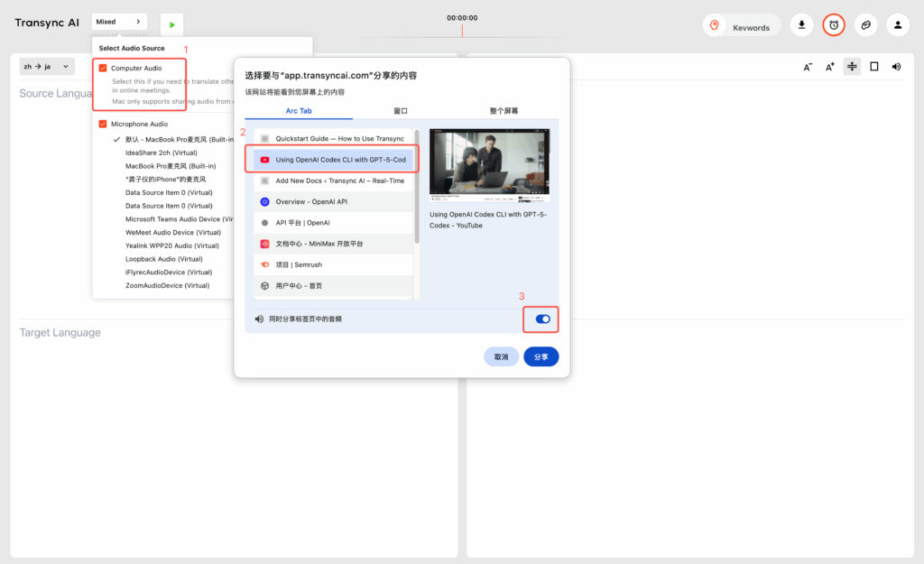This screenshot has width=924, height=564.
Task: Switch to the Arc Tab tab
Action: click(x=298, y=110)
